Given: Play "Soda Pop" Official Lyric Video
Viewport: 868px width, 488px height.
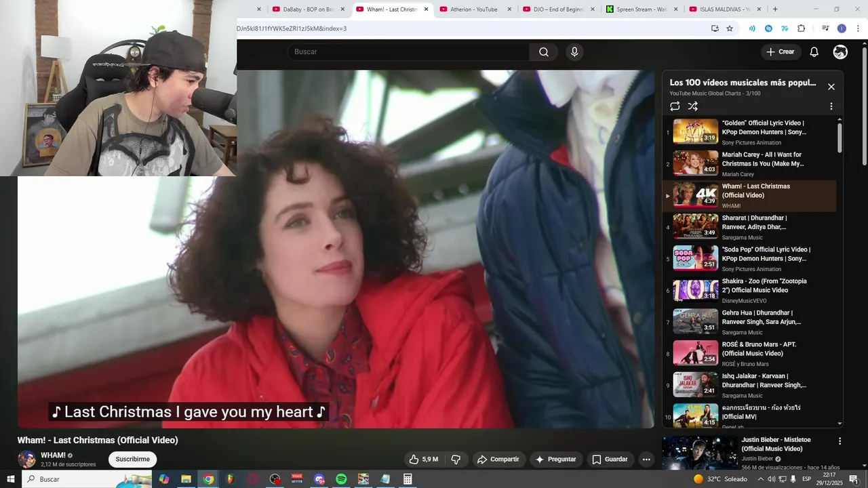Looking at the screenshot, I should pos(749,259).
